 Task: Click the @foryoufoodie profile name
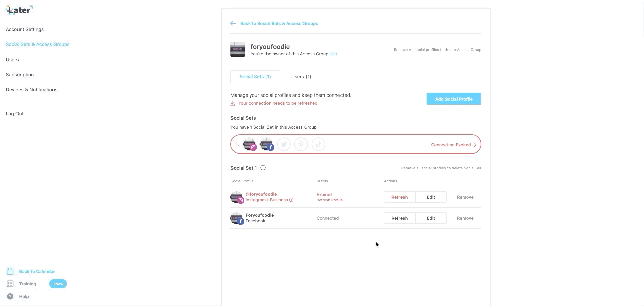[261, 194]
